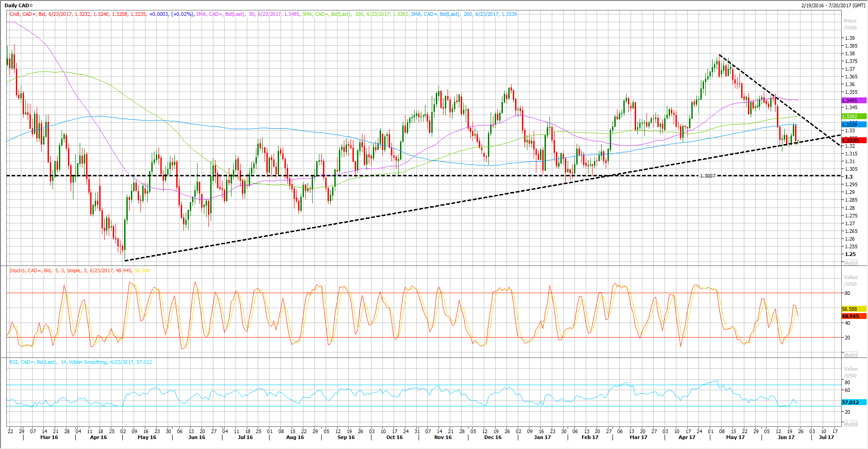Select the purple 1.3495 SMA 50 price tag

pyautogui.click(x=854, y=101)
